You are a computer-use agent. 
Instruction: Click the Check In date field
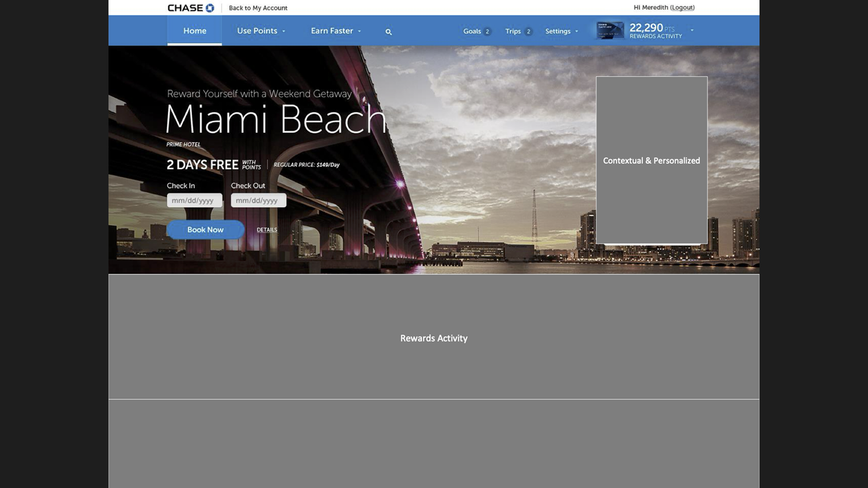pos(194,200)
